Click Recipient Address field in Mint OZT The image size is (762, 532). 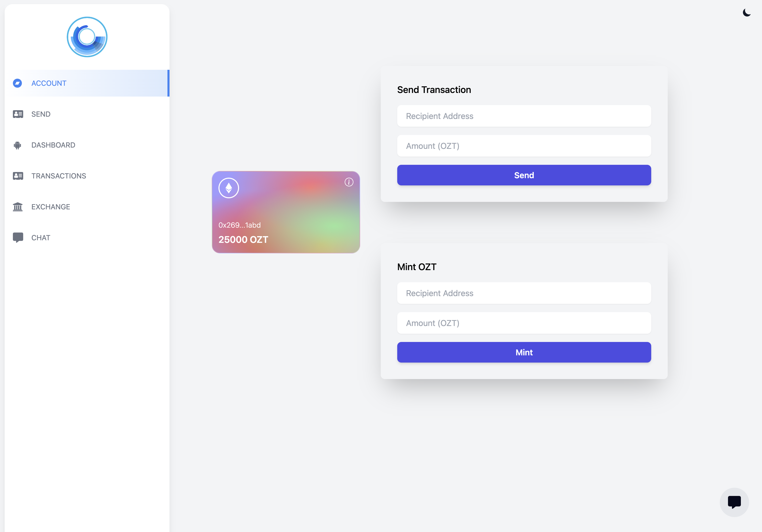(x=524, y=293)
